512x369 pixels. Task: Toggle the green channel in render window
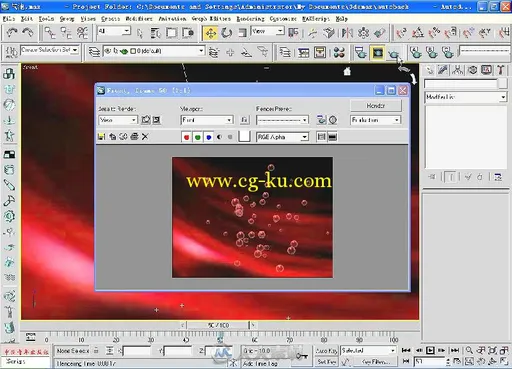point(198,137)
